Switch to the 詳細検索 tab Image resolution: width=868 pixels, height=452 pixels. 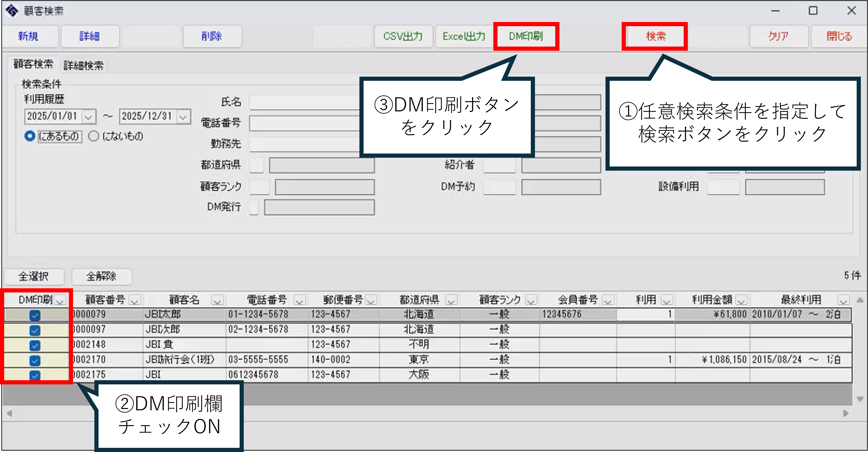83,66
